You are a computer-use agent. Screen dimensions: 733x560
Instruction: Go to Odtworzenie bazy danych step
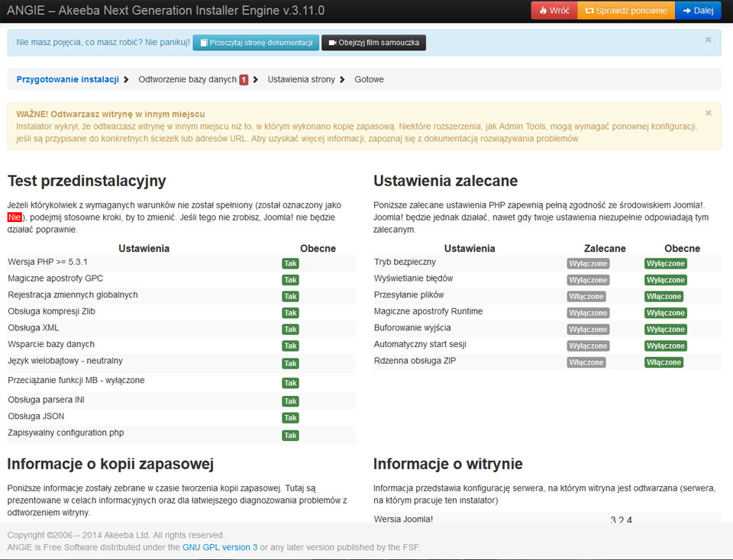pos(188,79)
